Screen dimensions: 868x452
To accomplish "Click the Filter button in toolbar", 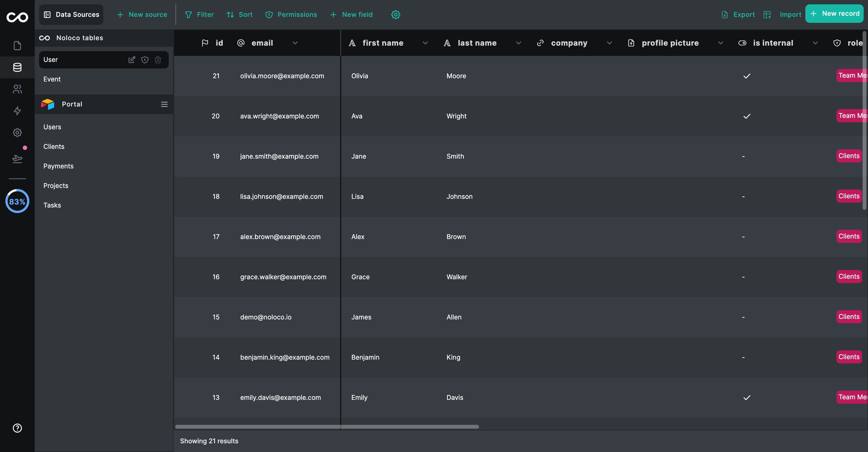I will [199, 14].
